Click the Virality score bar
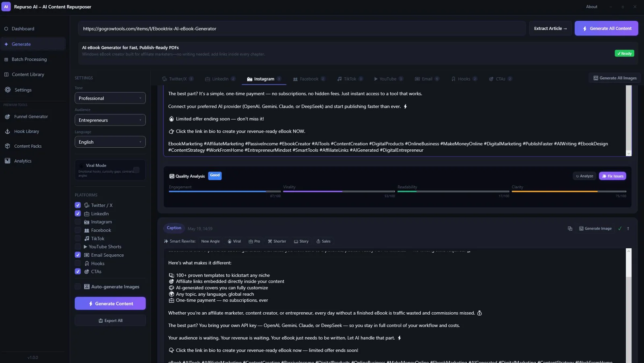Image resolution: width=644 pixels, height=363 pixels. [339, 192]
